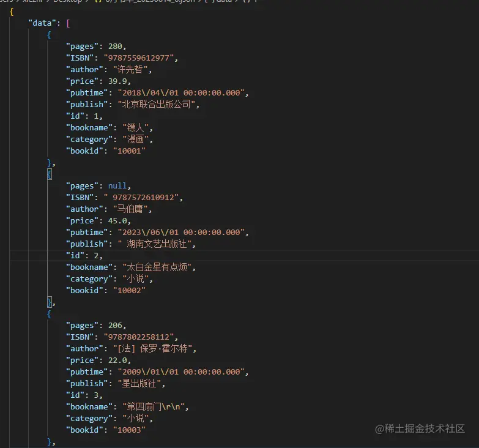Click the category value "漫画"

coord(136,140)
